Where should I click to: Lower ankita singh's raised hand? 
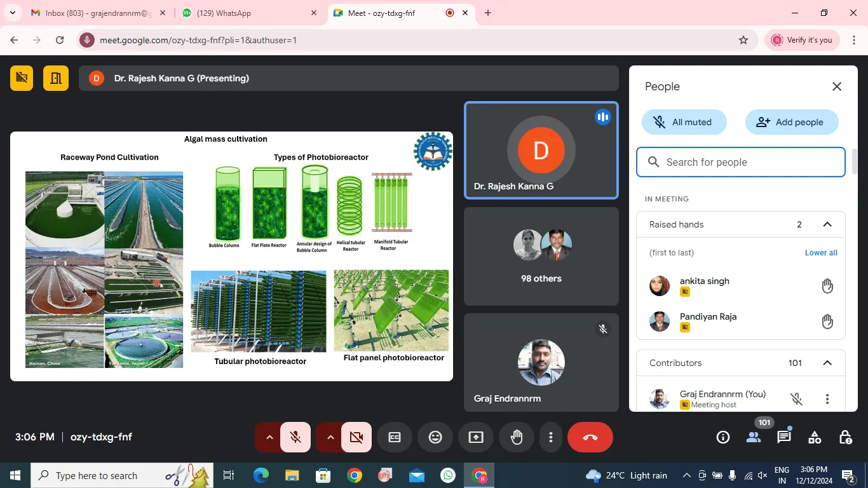point(827,286)
